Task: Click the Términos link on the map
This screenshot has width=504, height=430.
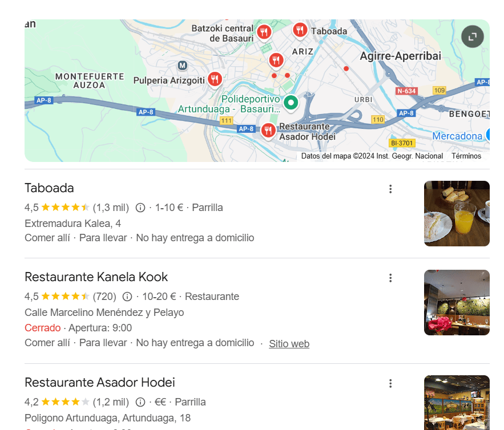Action: click(466, 156)
